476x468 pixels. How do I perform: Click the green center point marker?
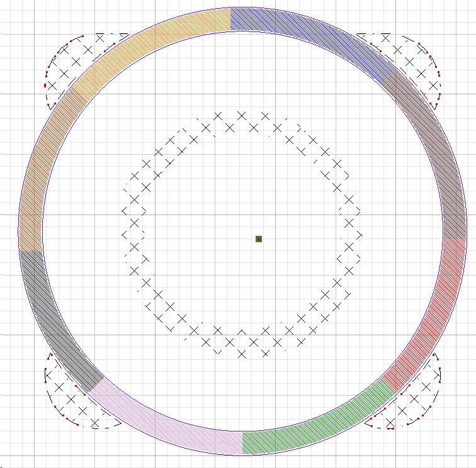tap(258, 239)
